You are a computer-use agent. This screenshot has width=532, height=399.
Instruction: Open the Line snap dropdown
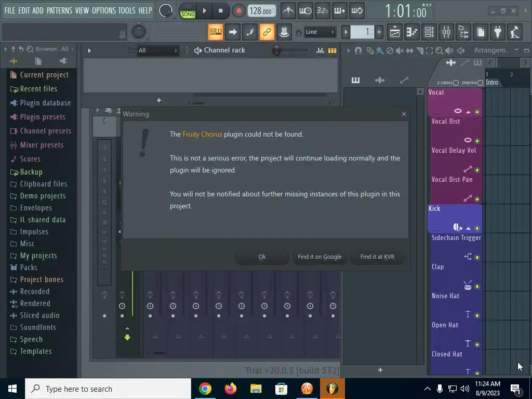[x=320, y=32]
